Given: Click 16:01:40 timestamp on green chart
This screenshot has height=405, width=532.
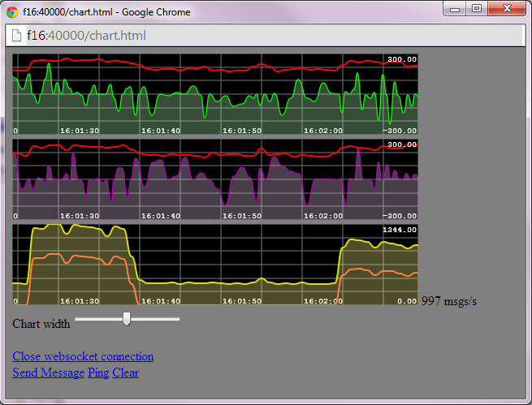Looking at the screenshot, I should [x=161, y=131].
